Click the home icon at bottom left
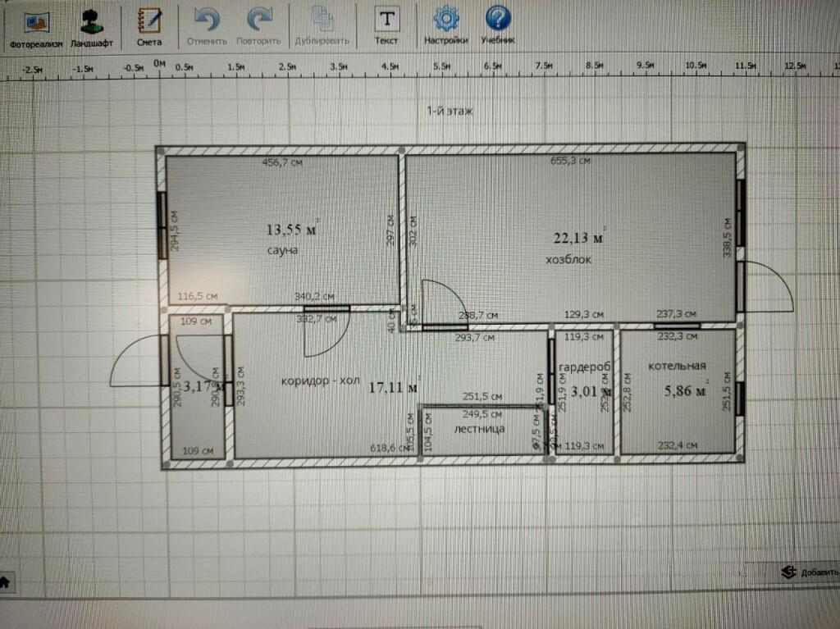The image size is (840, 629). [x=5, y=582]
